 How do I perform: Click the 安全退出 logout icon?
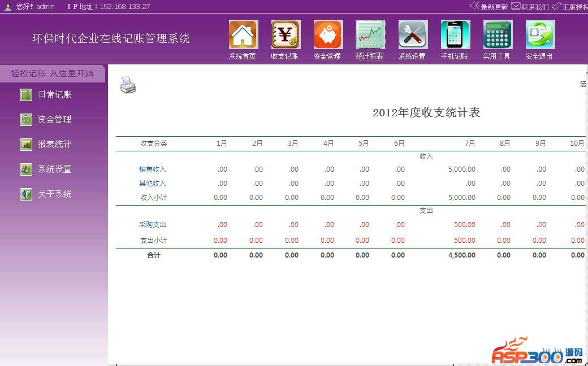pyautogui.click(x=540, y=34)
